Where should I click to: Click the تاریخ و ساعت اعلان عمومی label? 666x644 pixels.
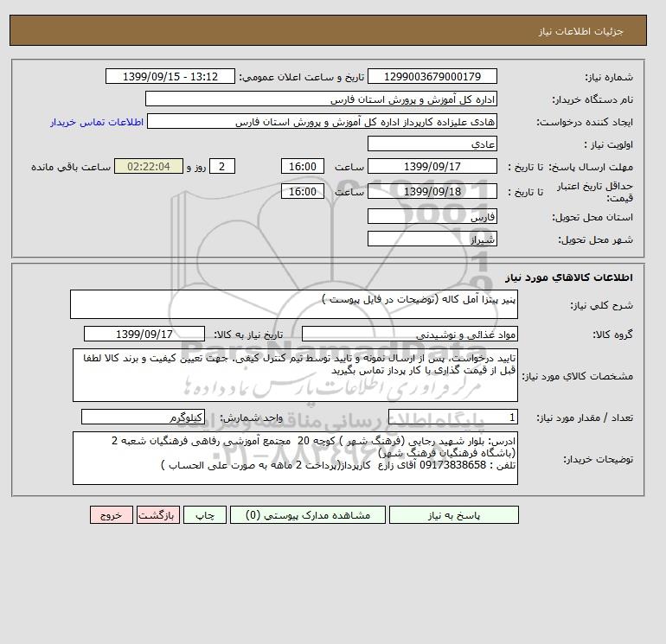pyautogui.click(x=302, y=77)
